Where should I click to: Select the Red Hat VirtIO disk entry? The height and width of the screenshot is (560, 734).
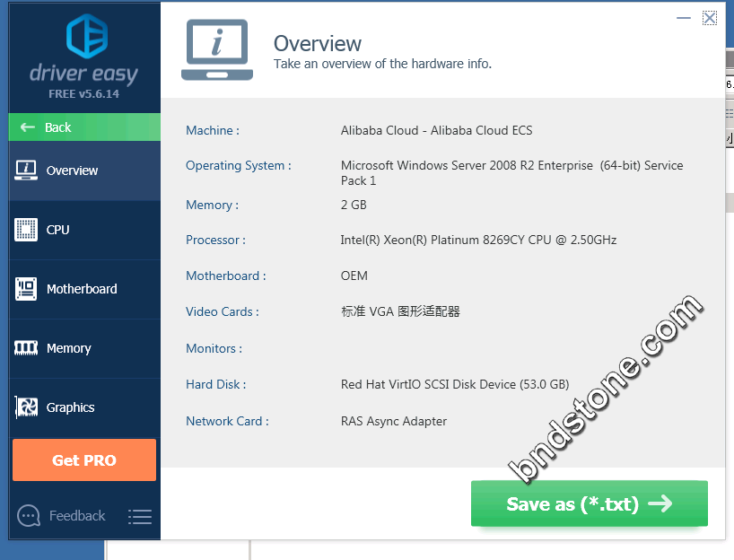pos(454,385)
